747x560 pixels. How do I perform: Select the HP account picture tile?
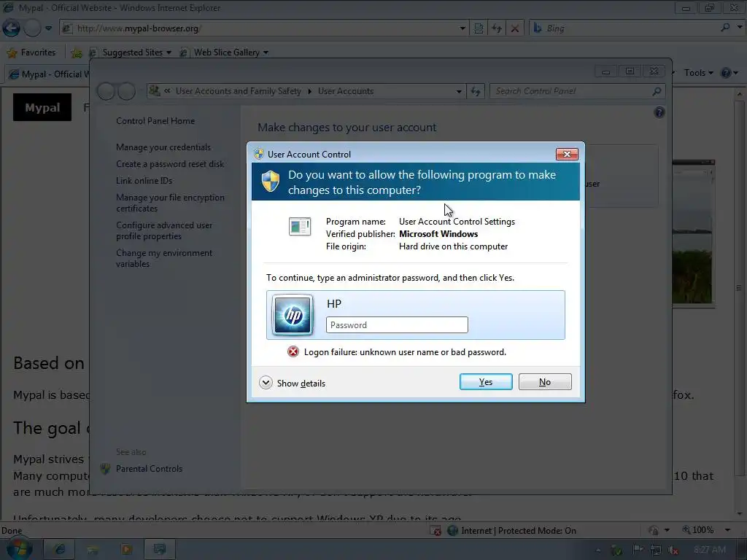tap(293, 315)
